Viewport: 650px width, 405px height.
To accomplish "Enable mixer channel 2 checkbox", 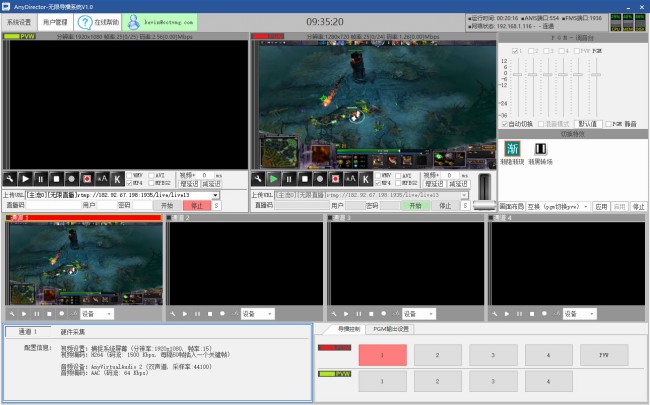I will (531, 51).
